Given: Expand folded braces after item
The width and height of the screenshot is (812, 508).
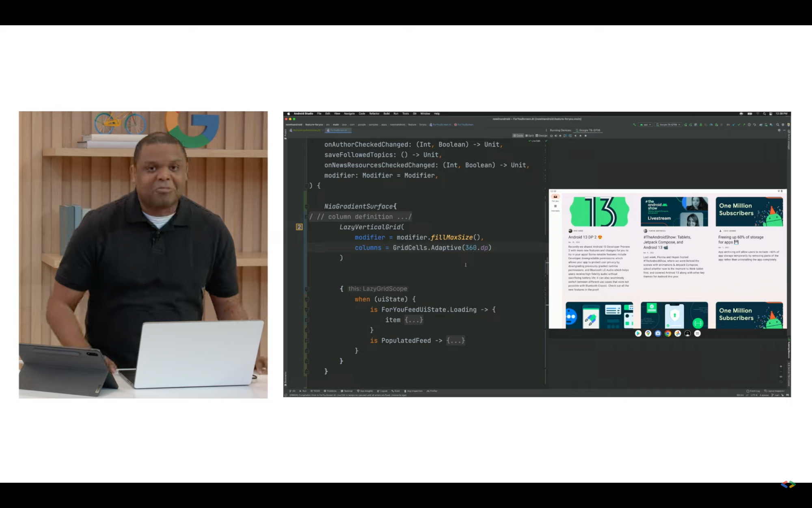Looking at the screenshot, I should pyautogui.click(x=414, y=320).
